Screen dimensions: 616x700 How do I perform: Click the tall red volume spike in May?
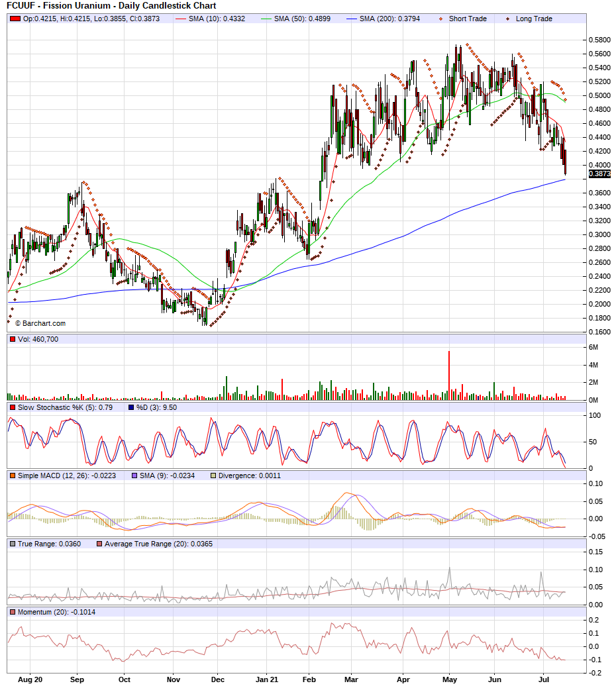[x=449, y=375]
